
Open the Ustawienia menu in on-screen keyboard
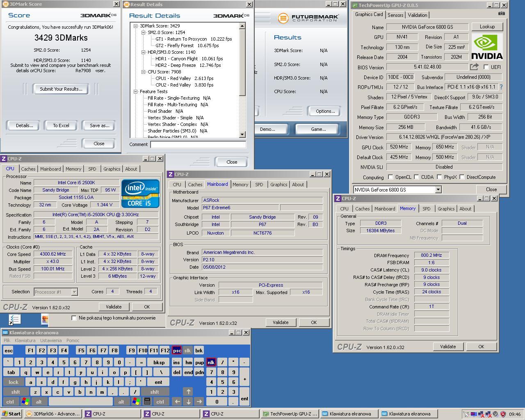(51, 340)
